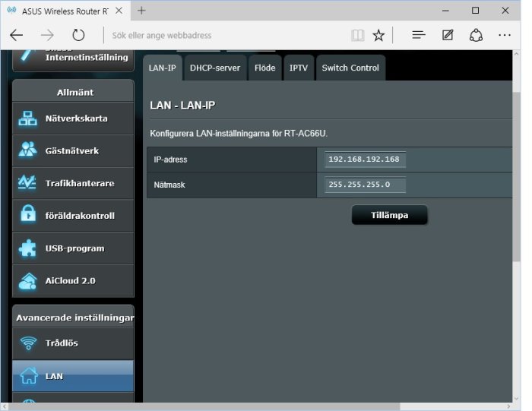Make a web note pen icon
Screen dimensions: 532x411
point(448,35)
